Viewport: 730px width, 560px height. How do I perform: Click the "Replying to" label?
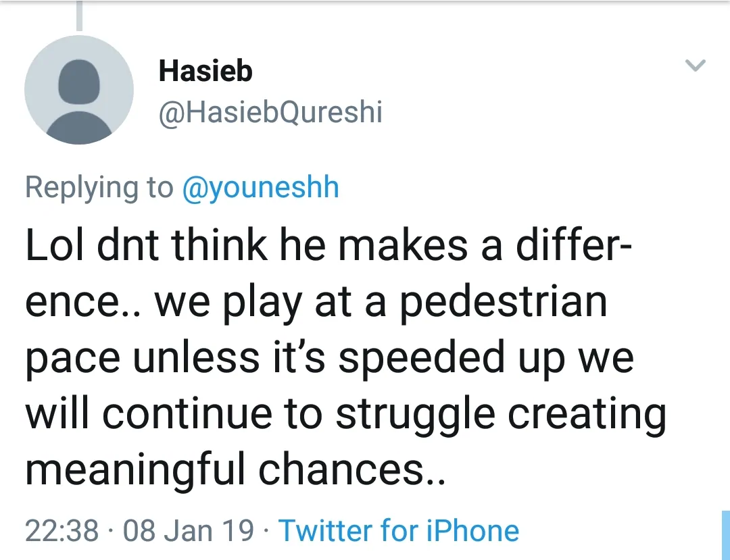pyautogui.click(x=99, y=187)
